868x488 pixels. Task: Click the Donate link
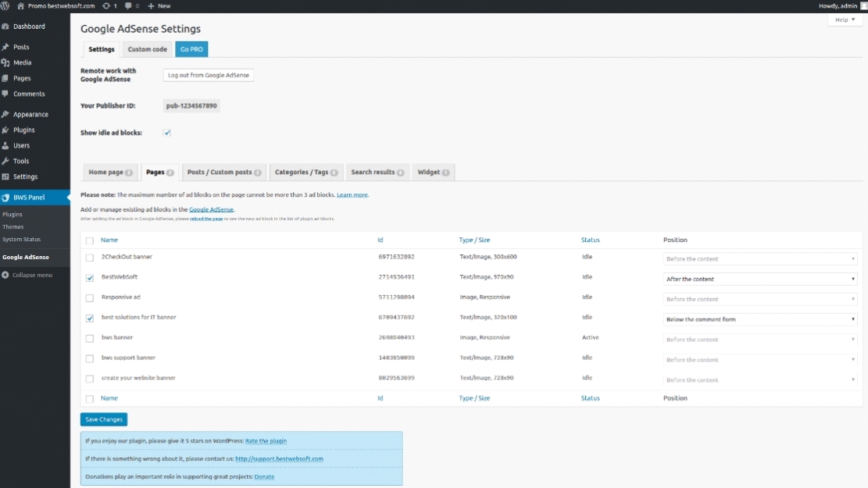click(x=264, y=476)
